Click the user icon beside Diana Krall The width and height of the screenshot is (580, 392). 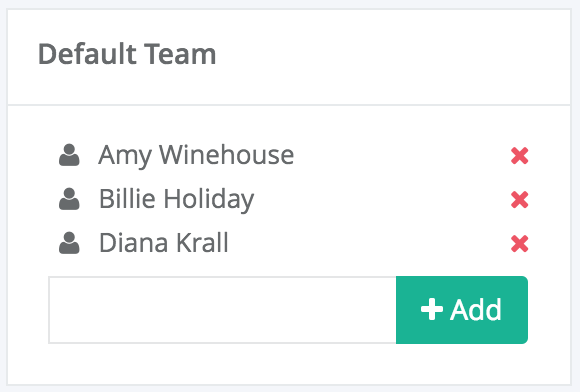click(69, 243)
